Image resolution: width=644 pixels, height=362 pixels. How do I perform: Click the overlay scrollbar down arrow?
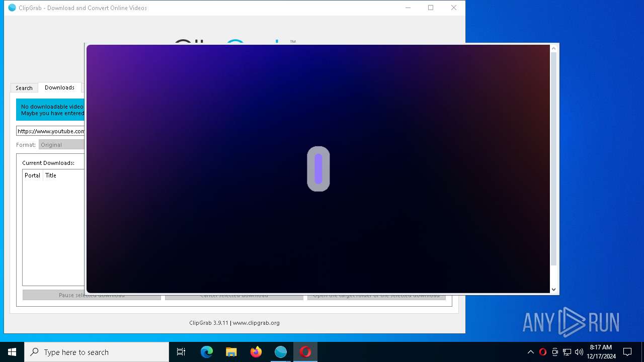(554, 289)
